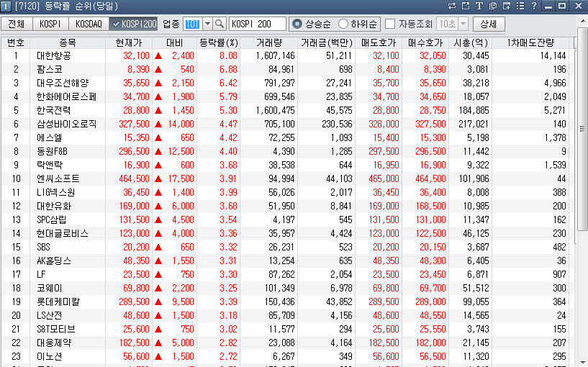Screen dimensions: 588x367
Task: Select the 대우조선해양 stock name
Action: click(x=63, y=83)
